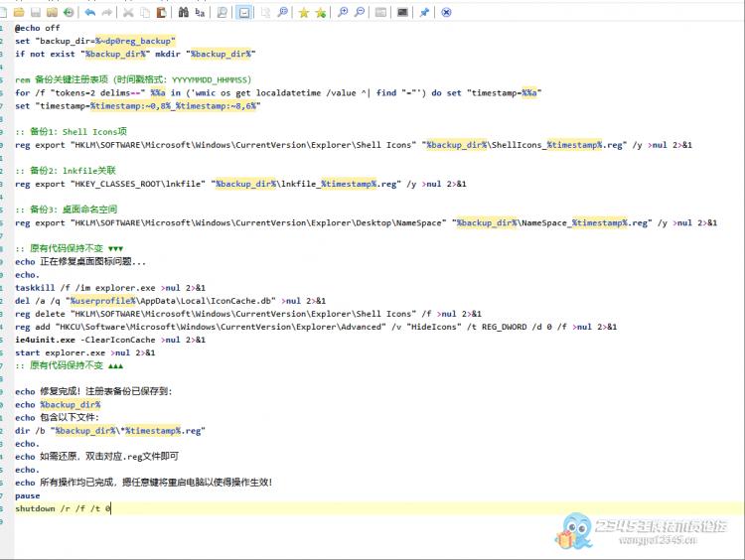
Task: Click the 'reg delete' Shell Icons line
Action: [248, 314]
